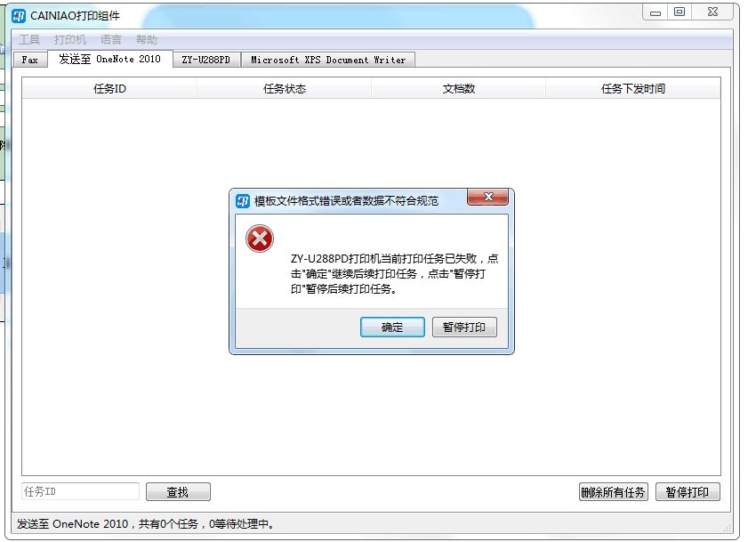
Task: Click 删除所有任务 button
Action: 614,492
